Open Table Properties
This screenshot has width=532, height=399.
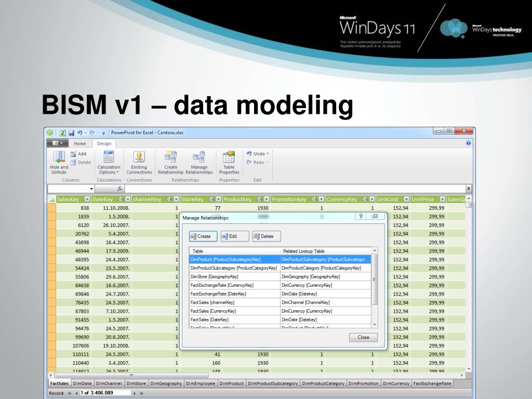(x=229, y=163)
